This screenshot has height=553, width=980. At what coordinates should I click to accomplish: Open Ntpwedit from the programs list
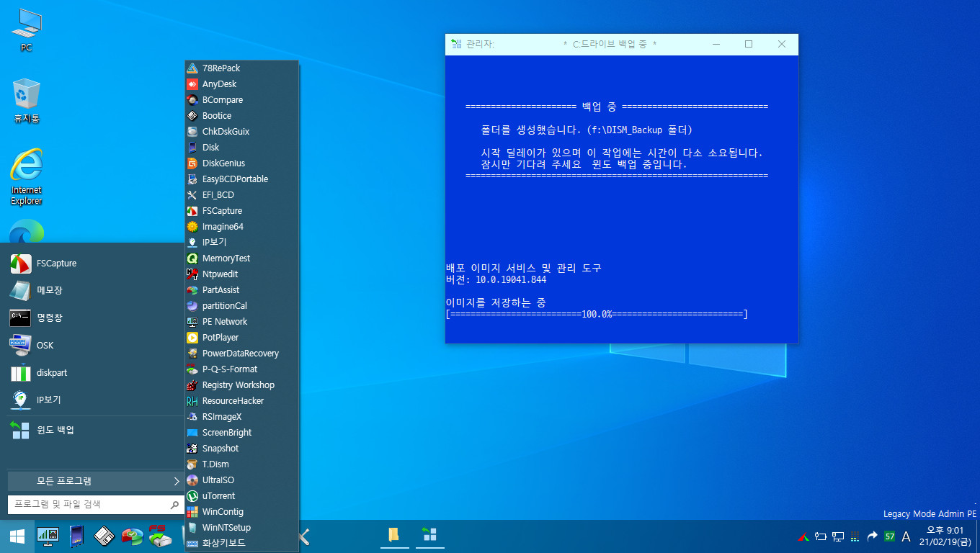[x=241, y=274]
